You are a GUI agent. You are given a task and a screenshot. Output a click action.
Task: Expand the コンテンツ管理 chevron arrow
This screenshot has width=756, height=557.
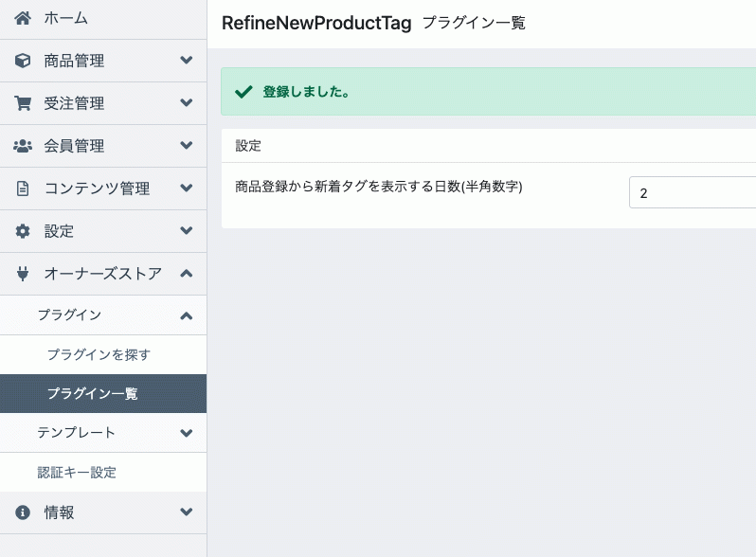pos(186,188)
